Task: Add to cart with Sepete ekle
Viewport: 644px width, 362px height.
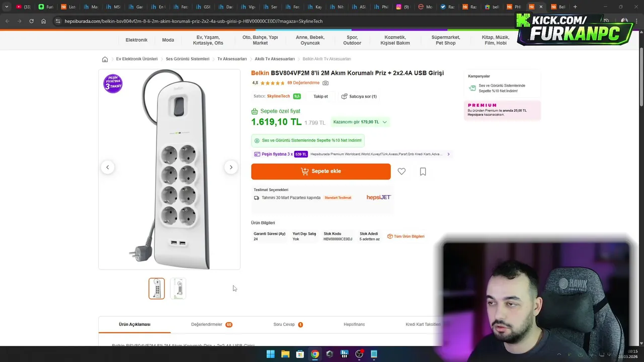Action: [x=321, y=171]
